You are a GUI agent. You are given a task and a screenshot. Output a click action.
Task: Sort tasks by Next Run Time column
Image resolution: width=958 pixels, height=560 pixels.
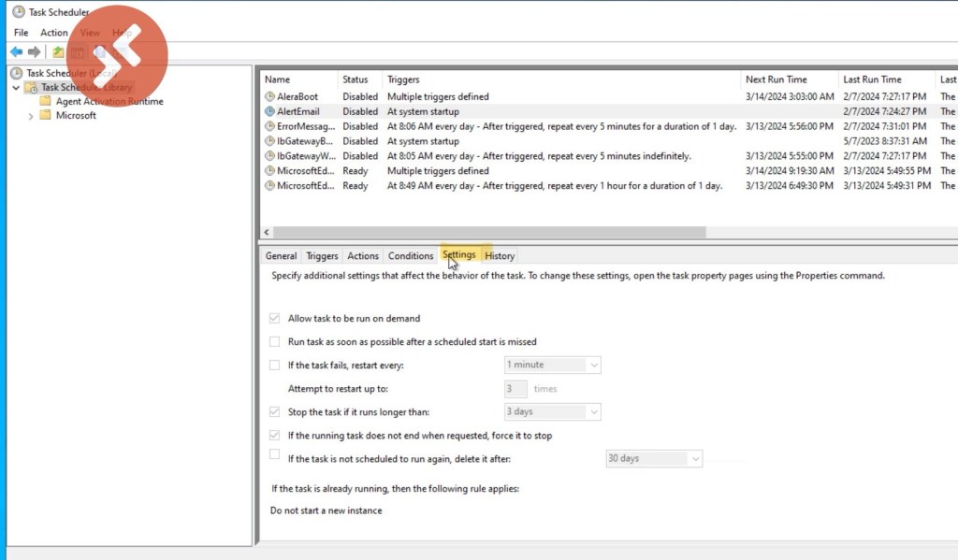[776, 79]
